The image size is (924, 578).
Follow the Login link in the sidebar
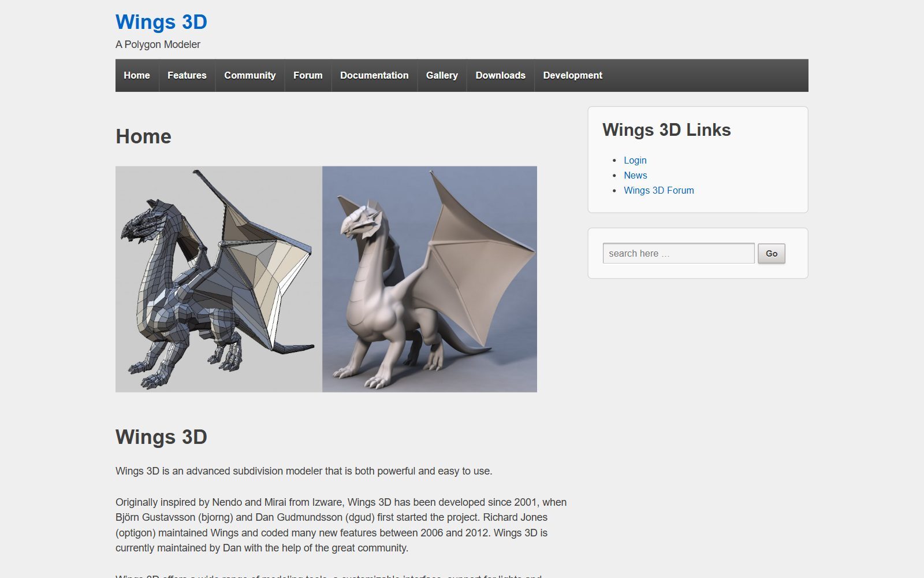635,160
